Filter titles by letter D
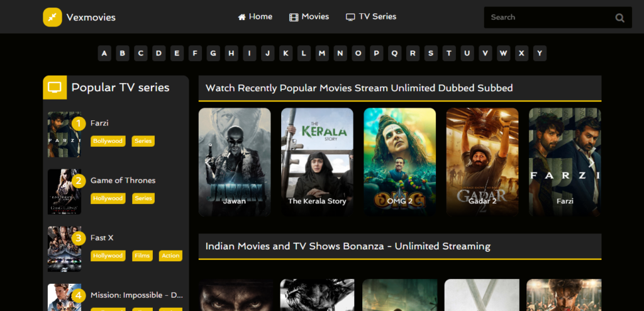This screenshot has height=311, width=644. pyautogui.click(x=158, y=54)
